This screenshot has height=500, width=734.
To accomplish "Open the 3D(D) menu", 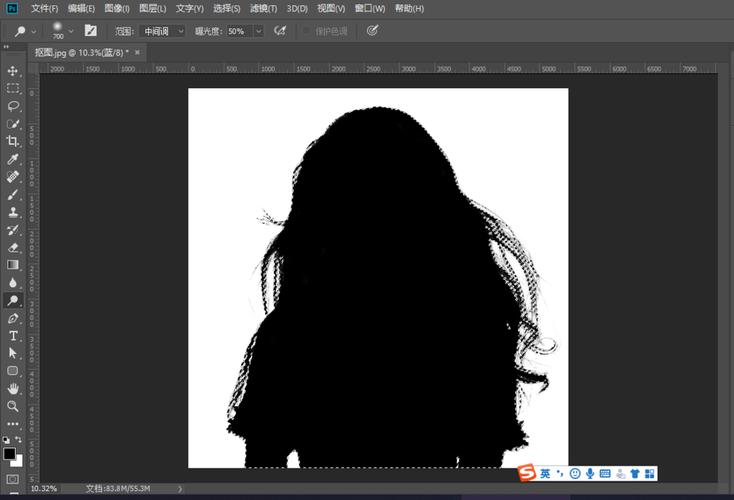I will 297,8.
